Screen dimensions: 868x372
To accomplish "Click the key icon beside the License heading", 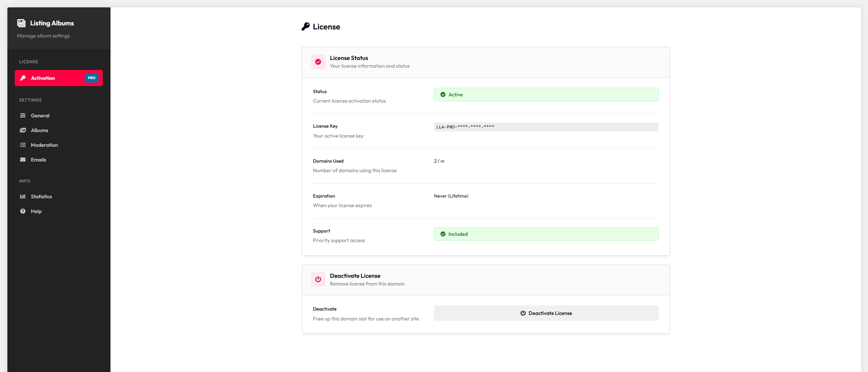I will 305,26.
